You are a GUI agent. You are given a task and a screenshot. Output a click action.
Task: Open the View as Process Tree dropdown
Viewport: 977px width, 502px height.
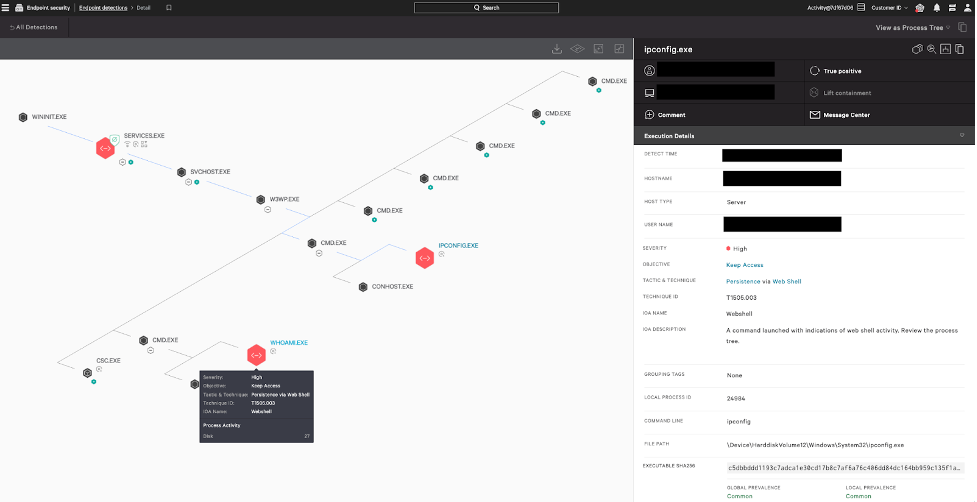pyautogui.click(x=913, y=27)
